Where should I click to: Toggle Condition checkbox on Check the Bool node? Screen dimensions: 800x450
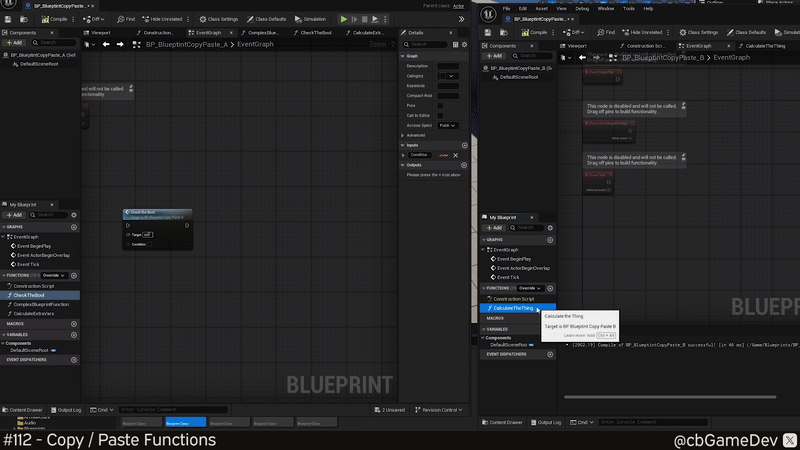149,244
